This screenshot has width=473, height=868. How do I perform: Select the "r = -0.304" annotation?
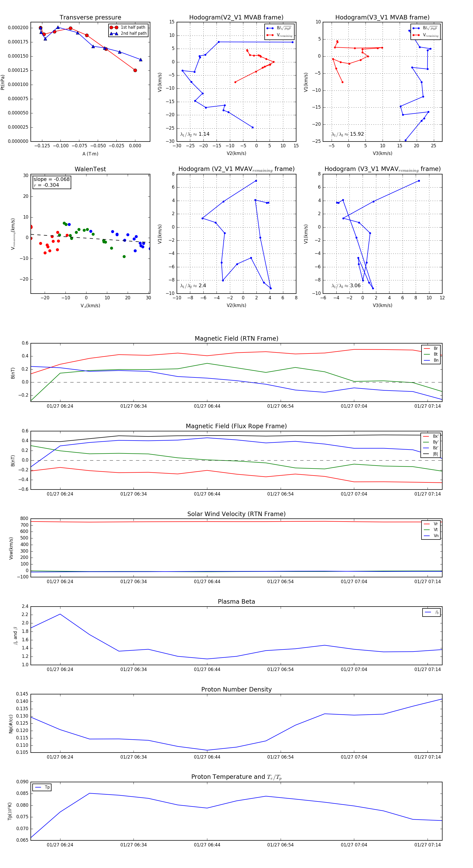(47, 185)
